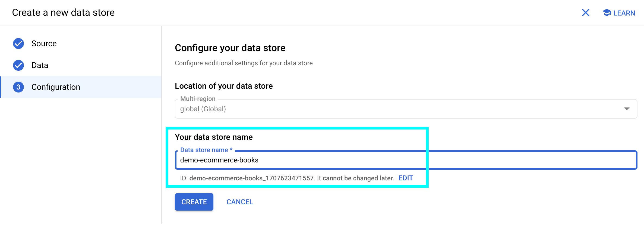Close the new data store panel
The width and height of the screenshot is (644, 228).
coord(585,13)
